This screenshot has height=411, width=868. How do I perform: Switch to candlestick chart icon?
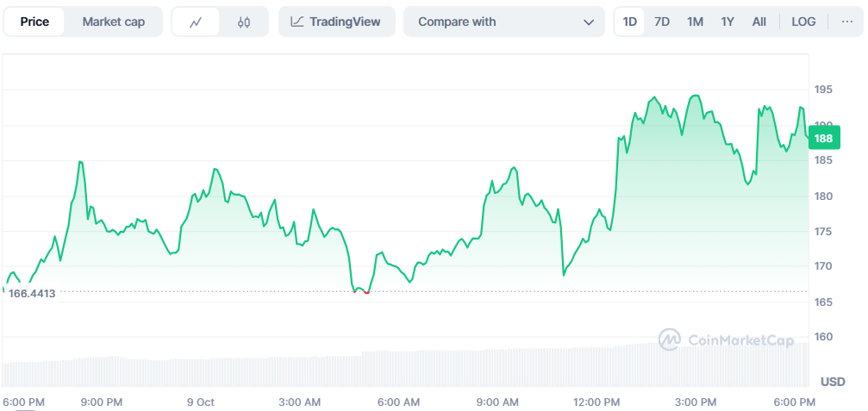click(244, 22)
